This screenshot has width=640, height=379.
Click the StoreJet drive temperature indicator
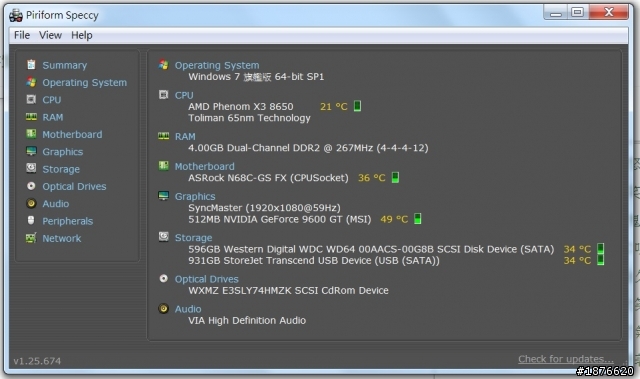pyautogui.click(x=600, y=260)
